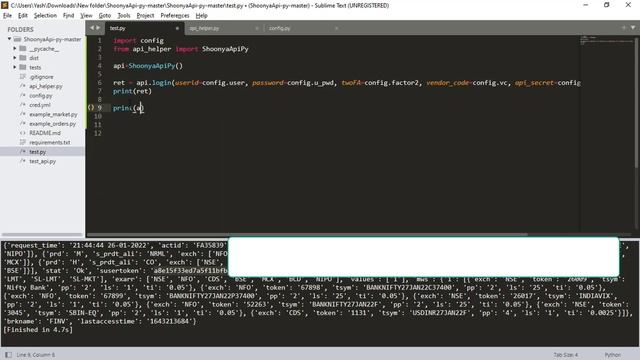Screen dimensions: 640x360
Task: Open the tab list dropdown arrow
Action: (x=633, y=27)
